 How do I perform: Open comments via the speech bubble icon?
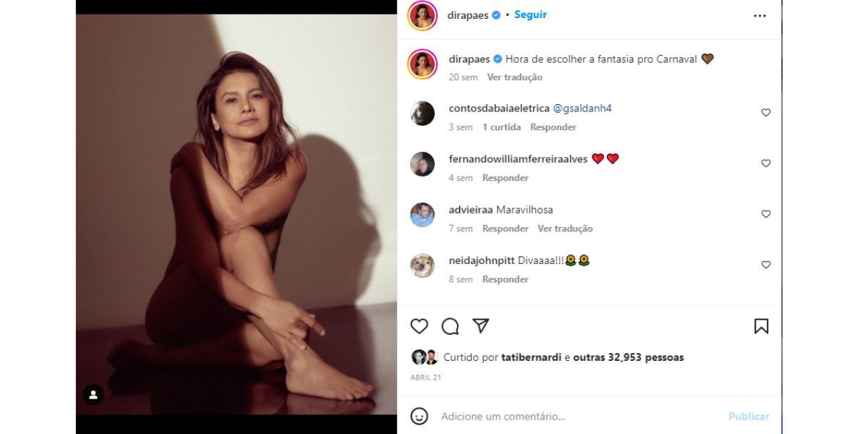tap(451, 327)
